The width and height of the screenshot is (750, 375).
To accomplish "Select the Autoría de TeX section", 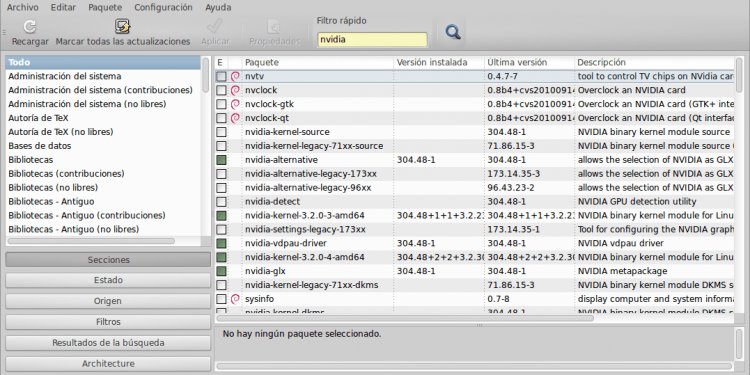I will [103, 118].
